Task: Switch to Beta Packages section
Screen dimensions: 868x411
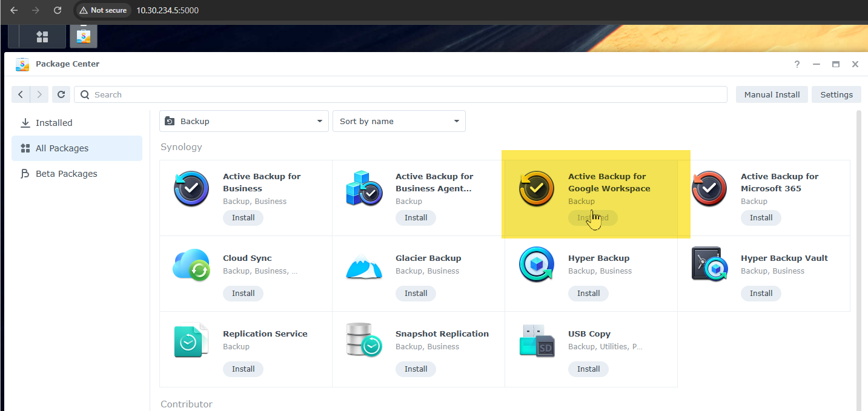Action: click(x=77, y=174)
